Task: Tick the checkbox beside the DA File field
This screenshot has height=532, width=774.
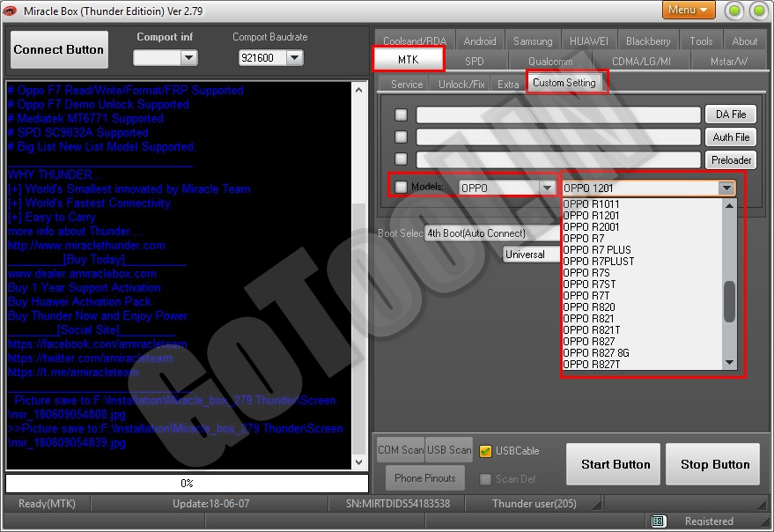Action: pos(402,115)
